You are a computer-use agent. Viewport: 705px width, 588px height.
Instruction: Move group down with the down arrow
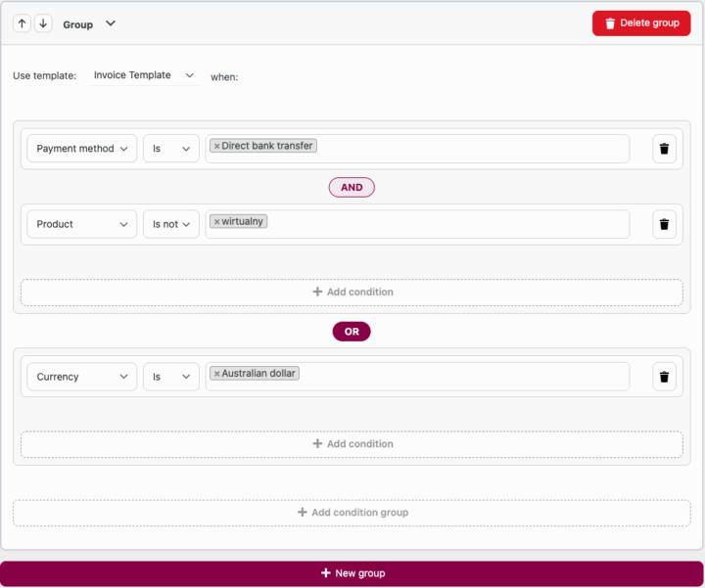43,23
